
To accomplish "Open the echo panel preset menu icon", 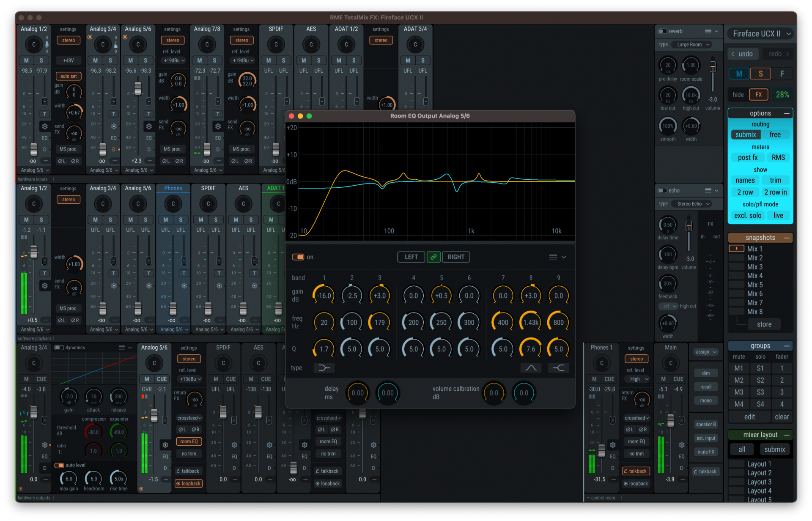I will click(x=711, y=190).
